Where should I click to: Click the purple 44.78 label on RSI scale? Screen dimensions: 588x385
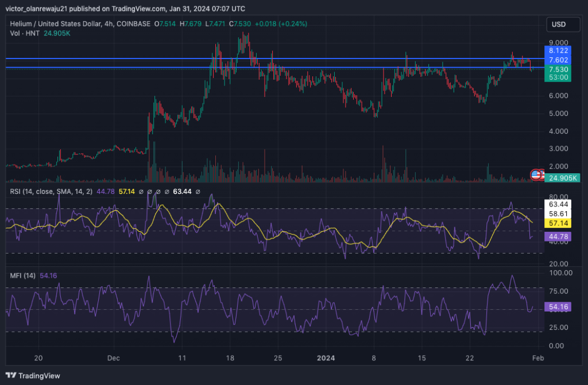click(x=558, y=236)
